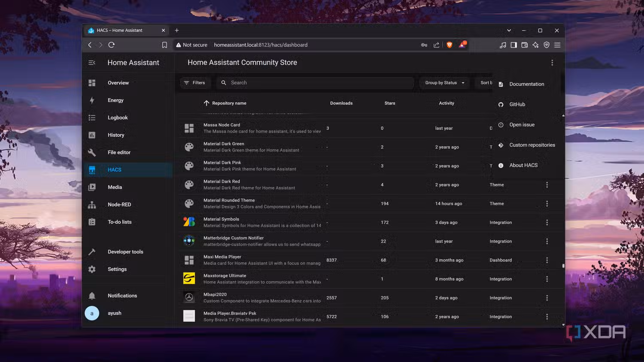Go to Logbook in sidebar

(128, 118)
